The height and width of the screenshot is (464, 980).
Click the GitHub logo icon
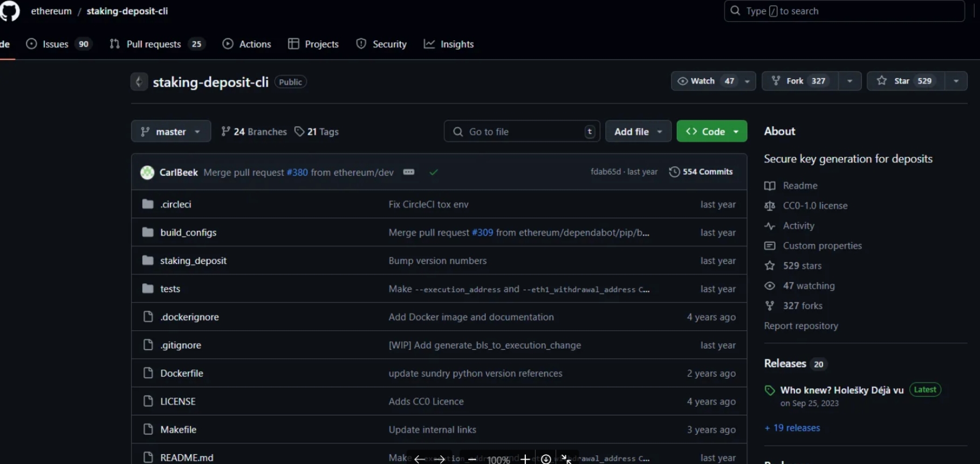click(x=10, y=11)
